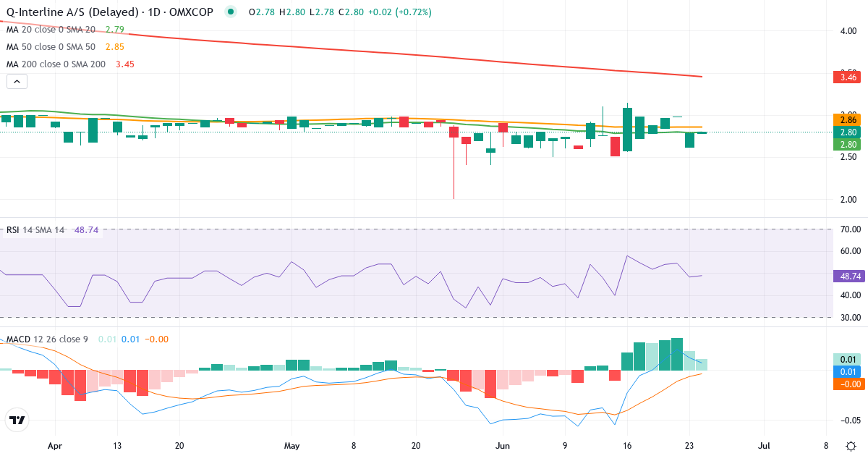Select the Q-Interline A/S symbol title
The width and height of the screenshot is (868, 456).
point(109,12)
